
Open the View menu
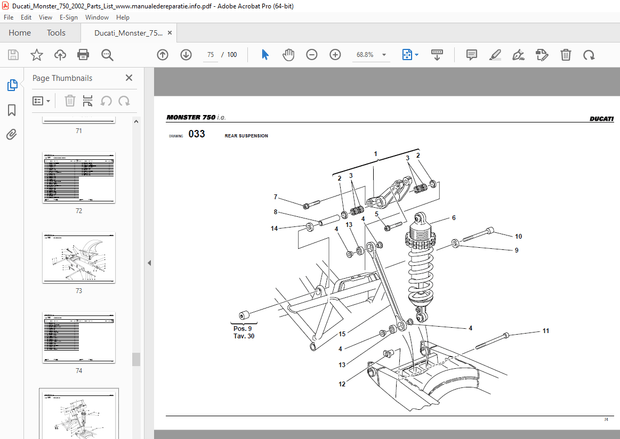tap(45, 17)
